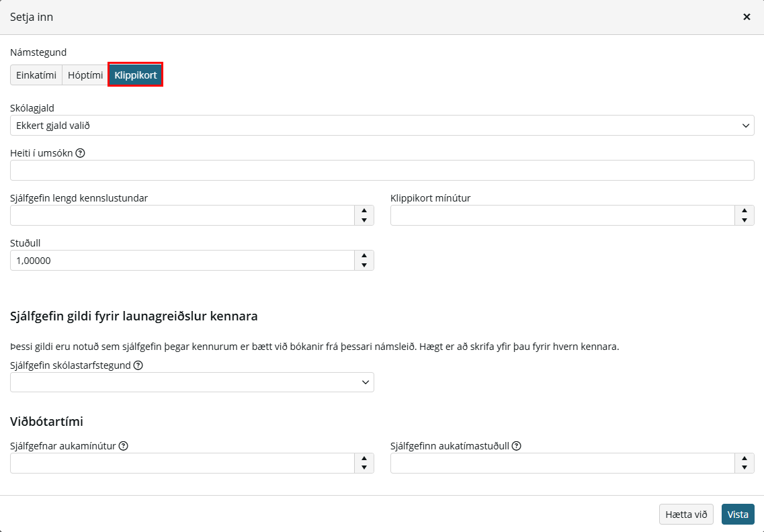The image size is (764, 532).
Task: Increase Stuðull value with up arrow
Action: tap(364, 256)
